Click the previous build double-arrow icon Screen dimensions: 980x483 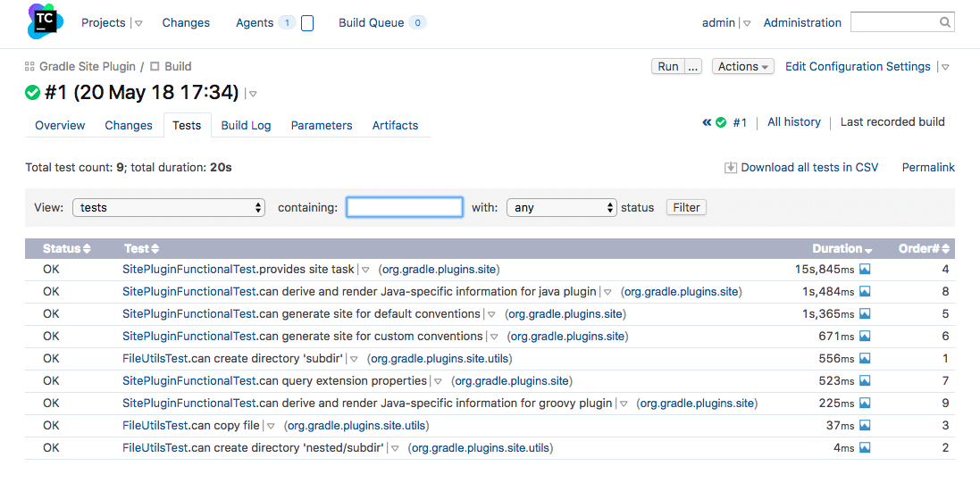coord(707,122)
